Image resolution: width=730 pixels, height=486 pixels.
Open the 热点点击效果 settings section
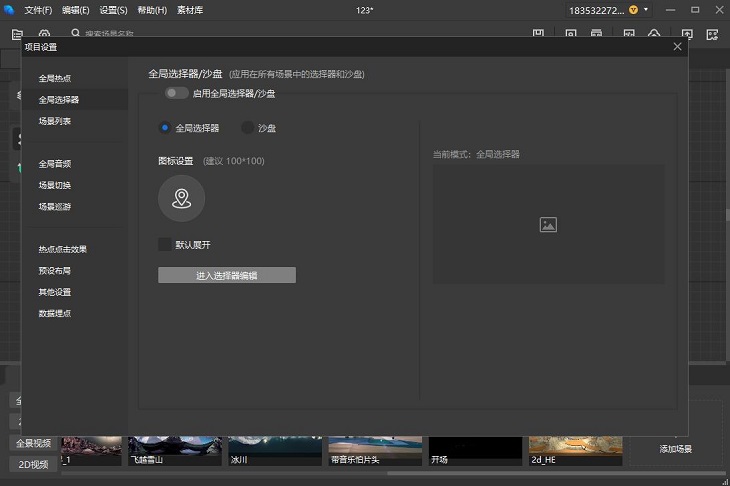tap(63, 249)
